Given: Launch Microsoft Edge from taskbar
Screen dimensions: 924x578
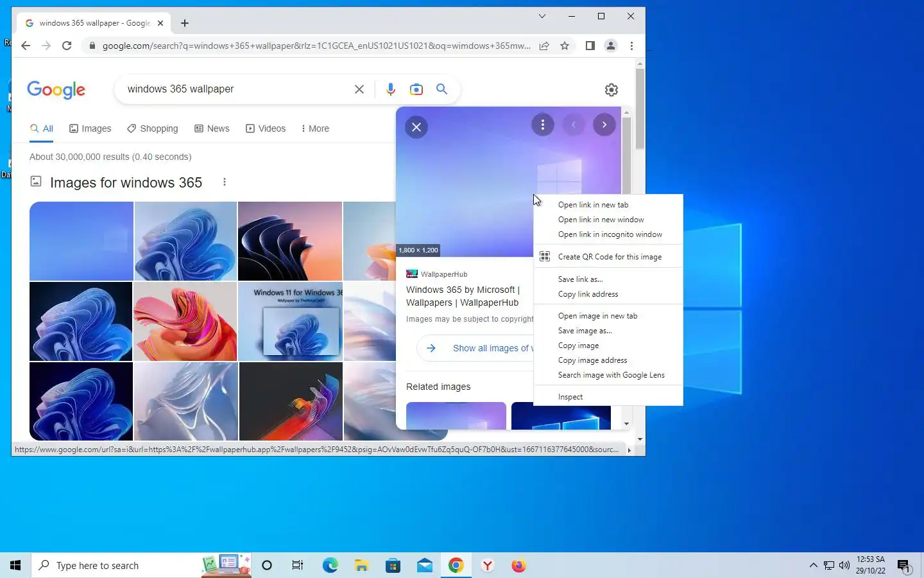Looking at the screenshot, I should [330, 565].
